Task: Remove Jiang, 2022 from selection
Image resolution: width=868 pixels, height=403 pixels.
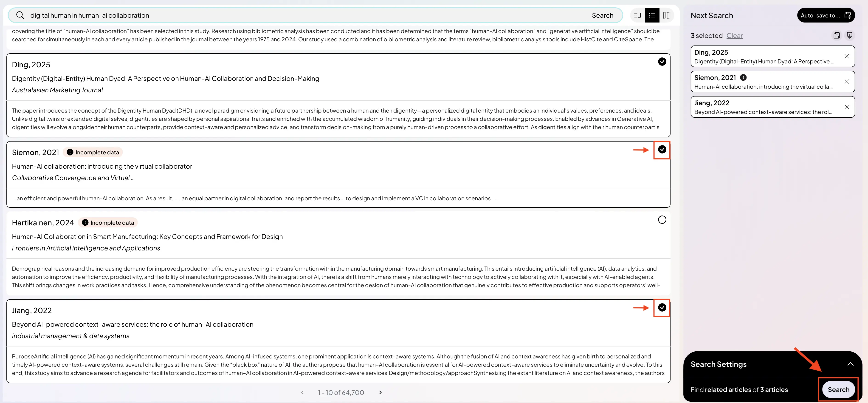Action: (x=846, y=107)
